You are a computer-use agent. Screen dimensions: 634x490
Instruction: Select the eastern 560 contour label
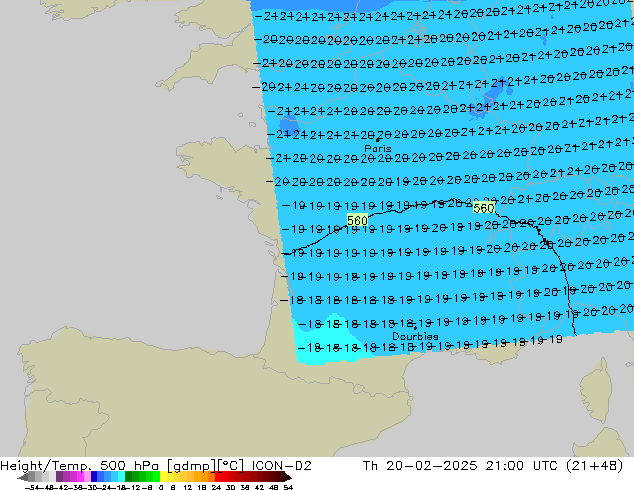tap(484, 208)
